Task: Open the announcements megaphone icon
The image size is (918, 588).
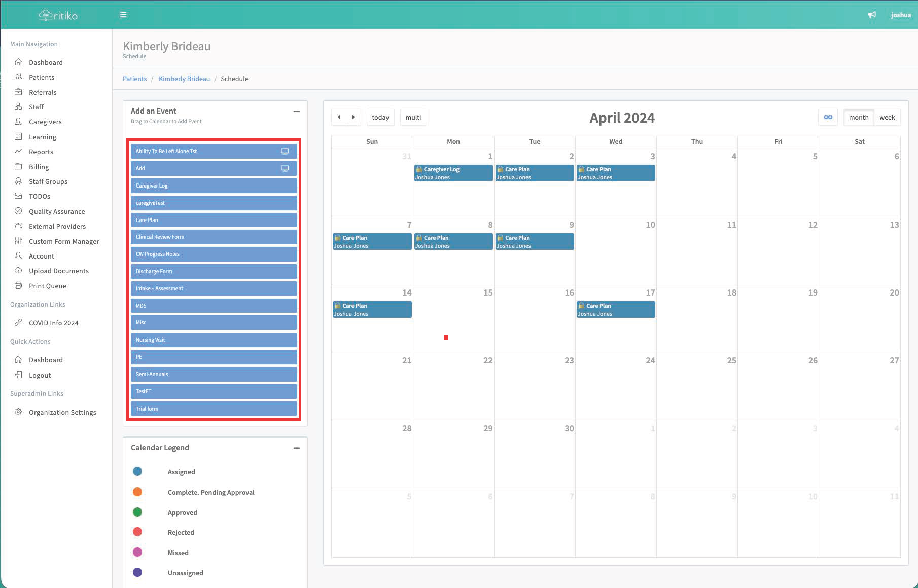Action: [x=872, y=15]
